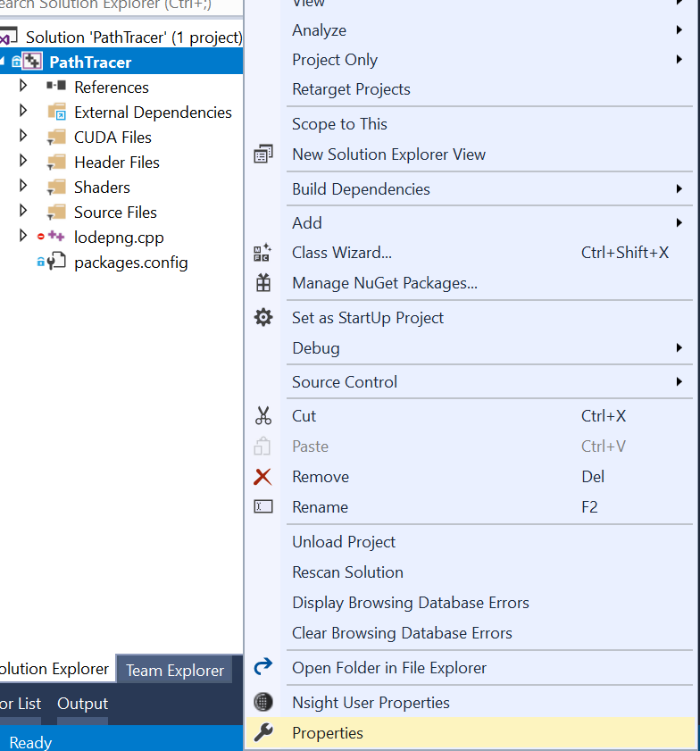Click the PathTracer project icon
This screenshot has width=700, height=751.
coord(32,62)
